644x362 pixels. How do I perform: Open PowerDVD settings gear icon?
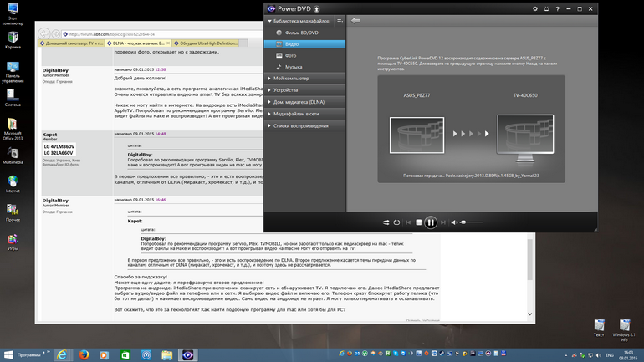pos(534,8)
